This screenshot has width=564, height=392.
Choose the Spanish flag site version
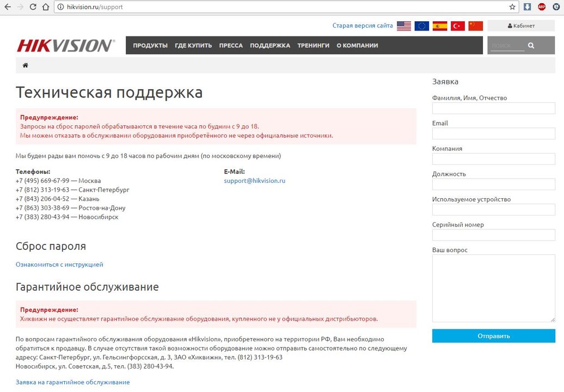coord(439,26)
